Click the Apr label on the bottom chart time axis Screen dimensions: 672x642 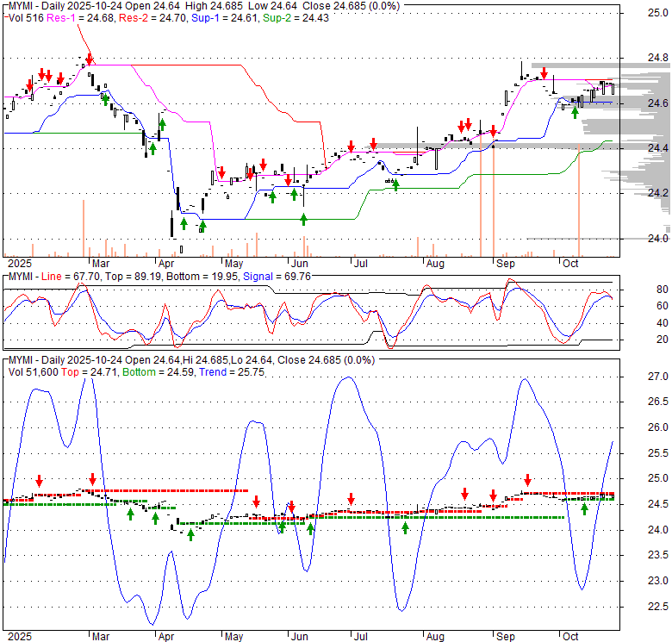tap(166, 637)
